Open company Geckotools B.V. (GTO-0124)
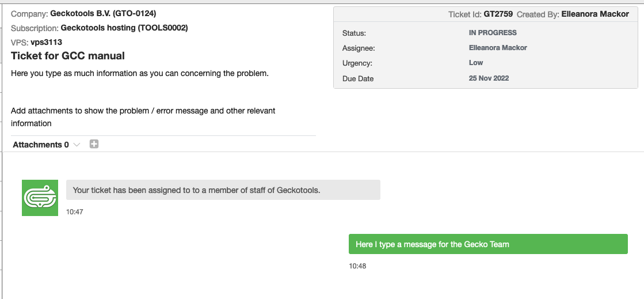This screenshot has width=644, height=299. tap(103, 13)
